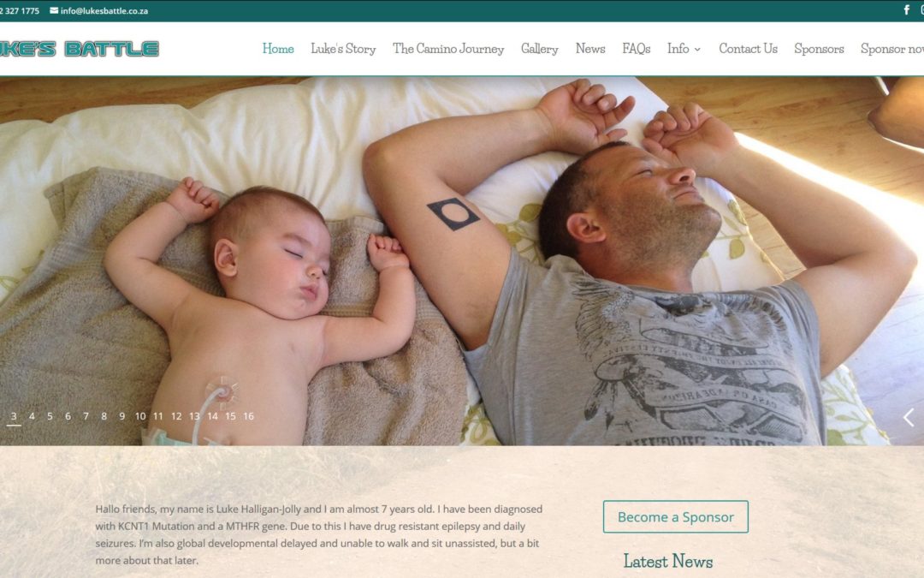Open the Facebook icon in top bar
The width and height of the screenshot is (924, 578).
pos(907,10)
